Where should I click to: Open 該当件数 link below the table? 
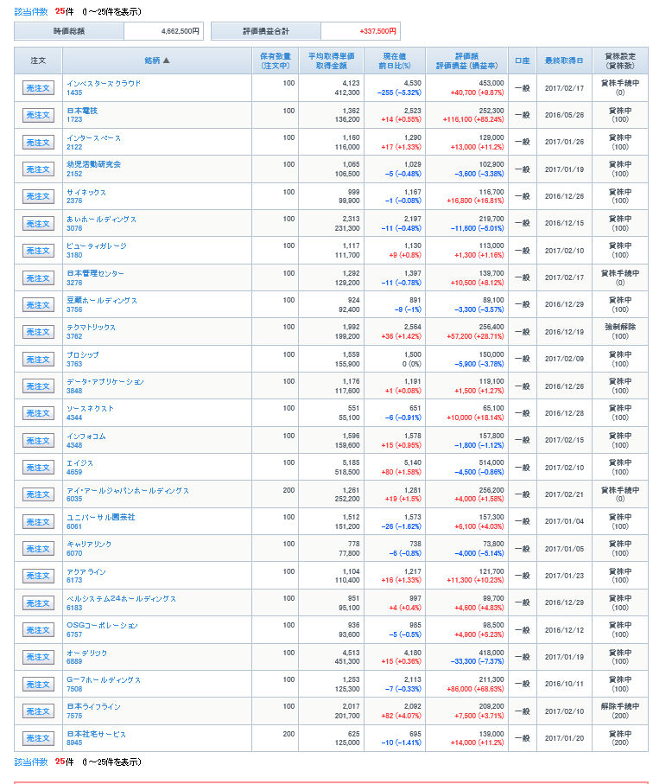[x=31, y=762]
